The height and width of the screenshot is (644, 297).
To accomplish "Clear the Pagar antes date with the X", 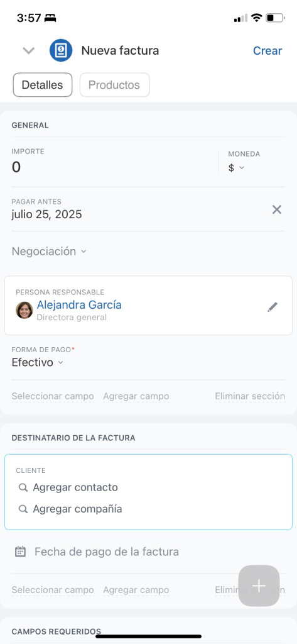I will (x=277, y=210).
